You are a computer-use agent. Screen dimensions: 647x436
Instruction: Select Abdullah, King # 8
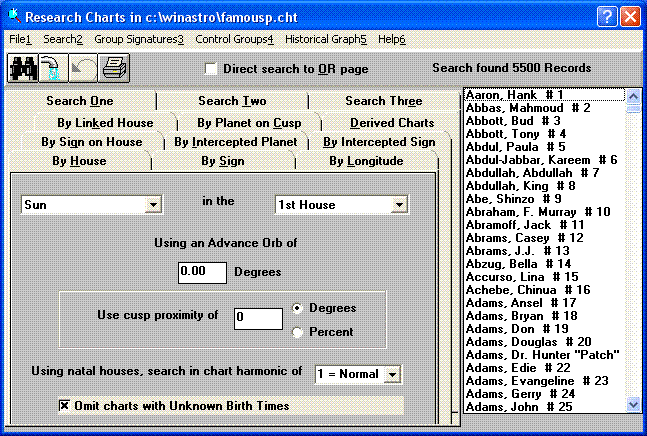544,186
